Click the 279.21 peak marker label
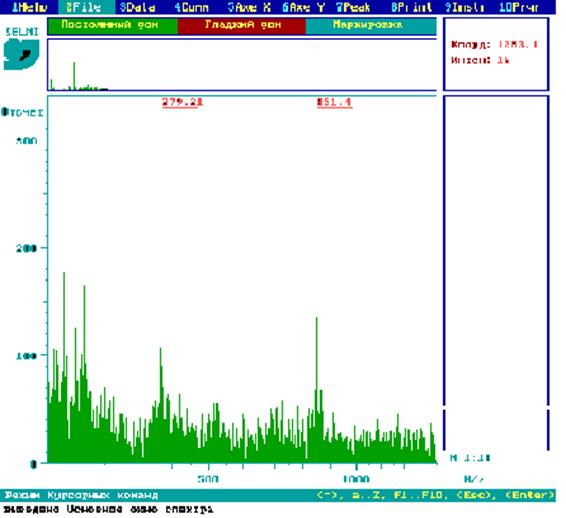 pos(182,102)
